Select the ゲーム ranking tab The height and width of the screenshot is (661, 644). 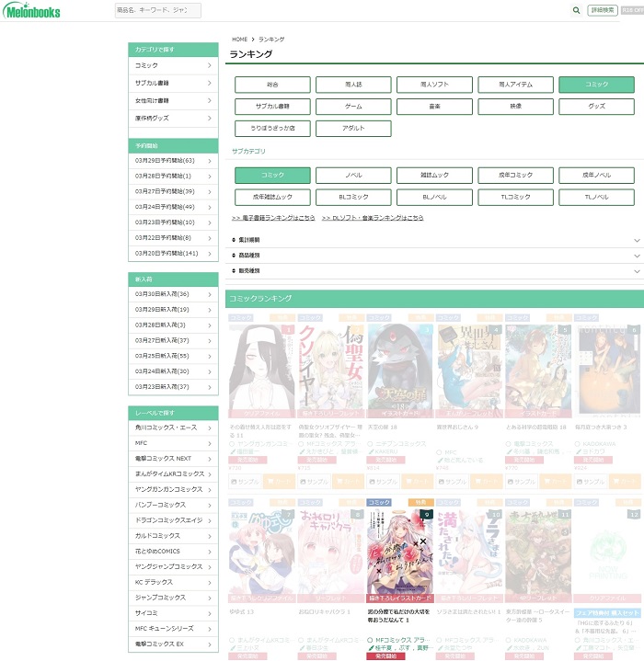tap(353, 107)
